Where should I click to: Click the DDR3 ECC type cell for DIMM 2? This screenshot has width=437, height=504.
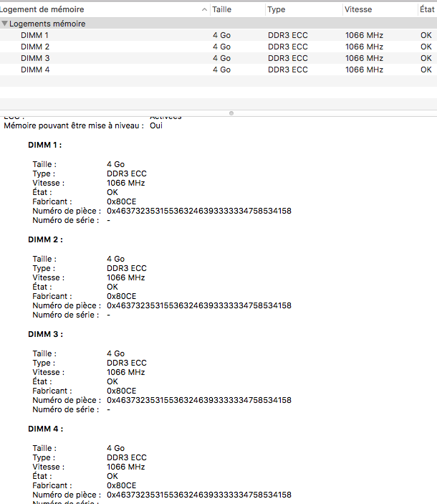coord(288,47)
